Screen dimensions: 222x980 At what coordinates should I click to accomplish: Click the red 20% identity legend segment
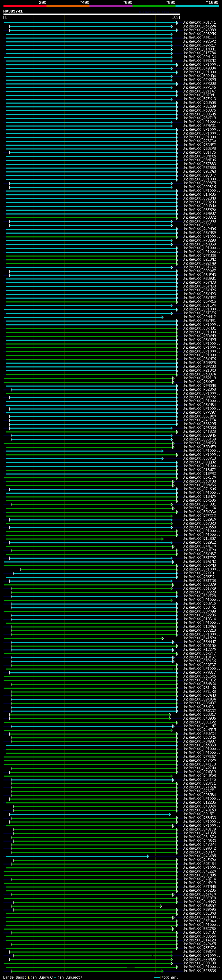click(25, 6)
